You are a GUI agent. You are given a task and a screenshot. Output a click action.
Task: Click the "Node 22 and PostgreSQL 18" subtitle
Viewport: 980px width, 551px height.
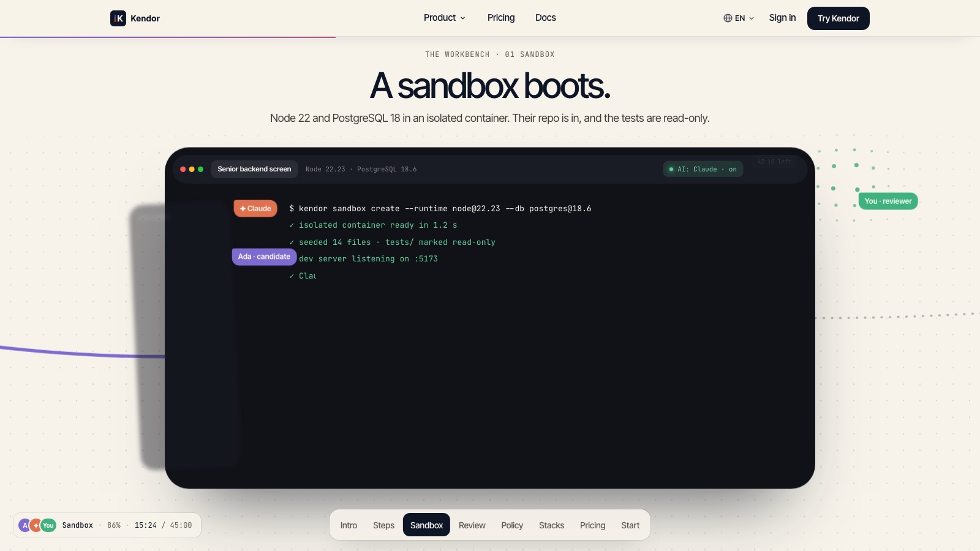click(x=490, y=118)
